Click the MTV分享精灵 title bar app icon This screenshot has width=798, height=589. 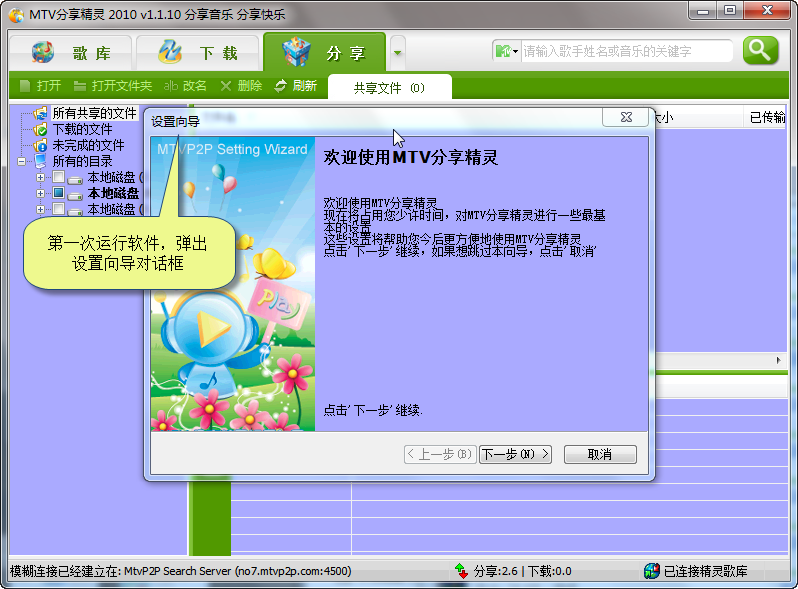[16, 15]
